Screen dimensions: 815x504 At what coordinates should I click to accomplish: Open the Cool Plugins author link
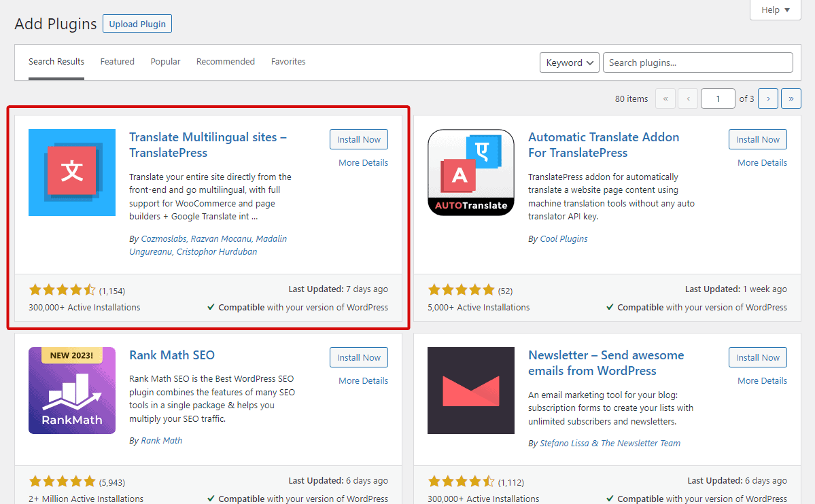pyautogui.click(x=563, y=239)
